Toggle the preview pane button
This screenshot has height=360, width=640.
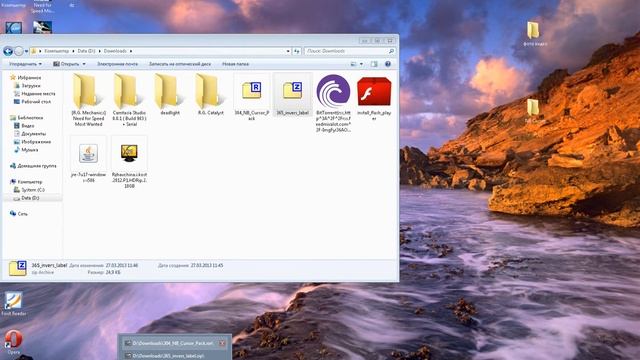[374, 64]
